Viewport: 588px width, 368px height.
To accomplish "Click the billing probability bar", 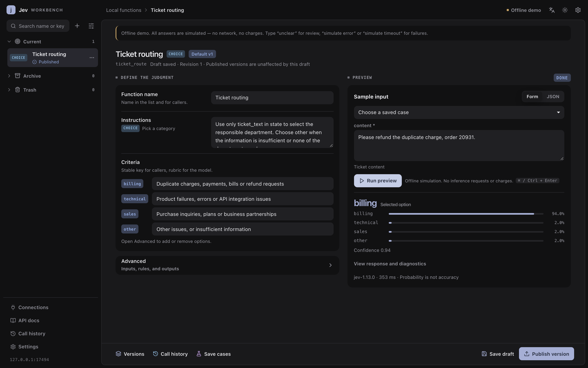I will click(x=466, y=214).
